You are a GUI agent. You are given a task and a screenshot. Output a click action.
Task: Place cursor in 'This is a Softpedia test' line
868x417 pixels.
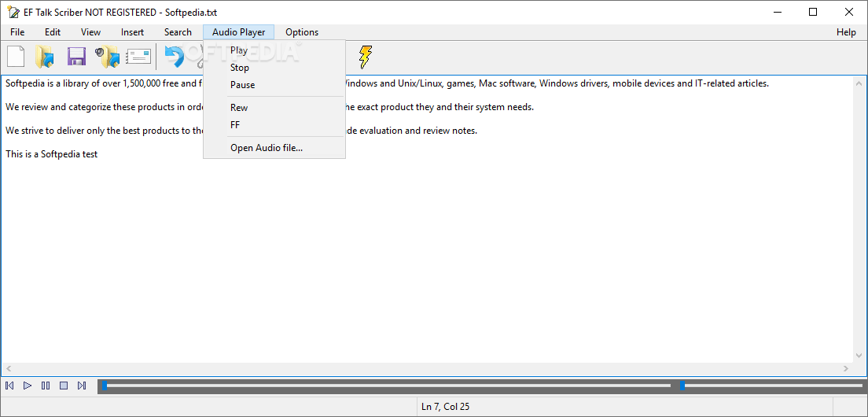tap(51, 154)
